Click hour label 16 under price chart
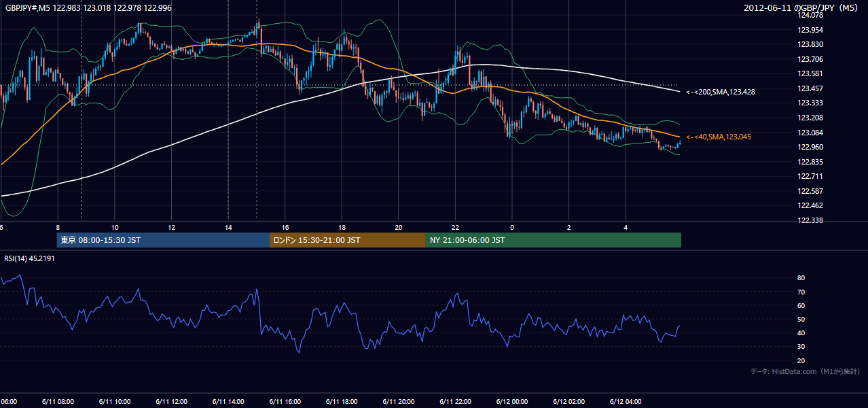This screenshot has height=408, width=868. coord(285,227)
